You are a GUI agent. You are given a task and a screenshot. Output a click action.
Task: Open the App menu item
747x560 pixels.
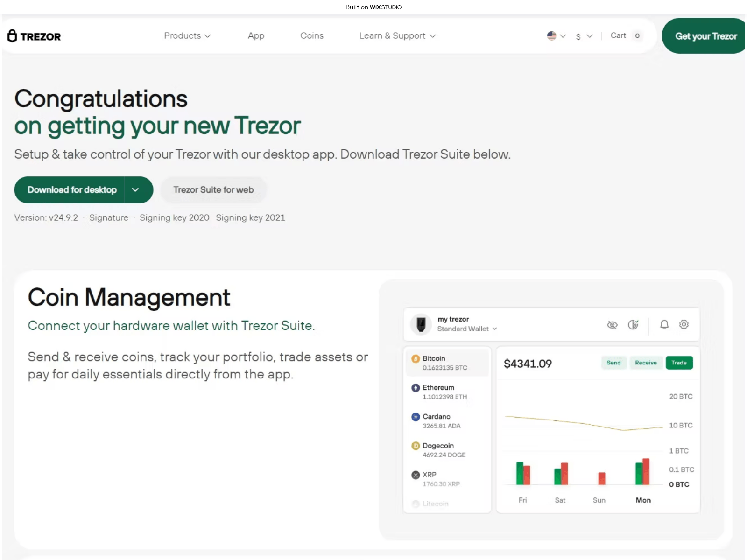coord(256,36)
